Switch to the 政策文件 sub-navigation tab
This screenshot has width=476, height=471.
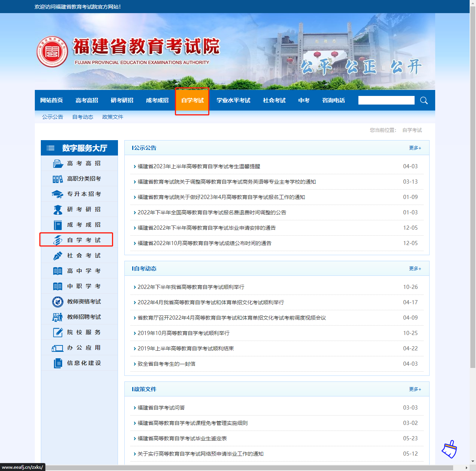coord(112,117)
